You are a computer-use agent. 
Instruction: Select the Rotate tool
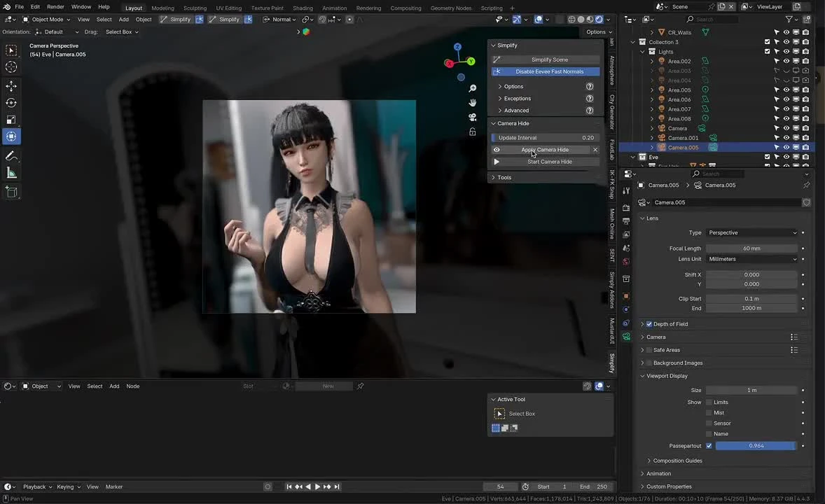click(x=11, y=103)
